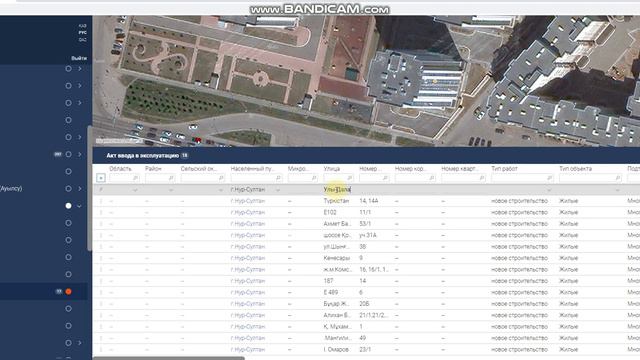640x360 pixels.
Task: Click the Акт ввода в эксплуатацию table title
Action: [142, 156]
